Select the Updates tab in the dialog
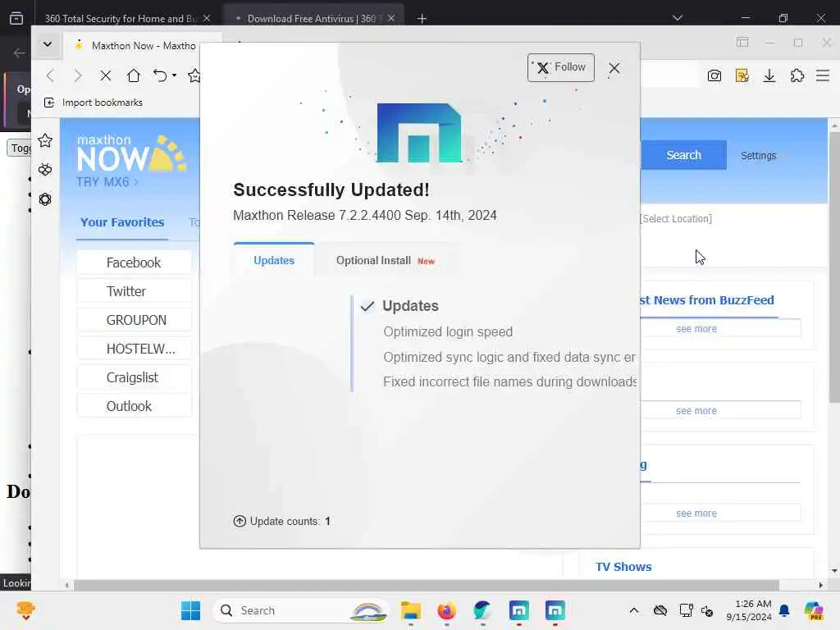This screenshot has height=630, width=840. tap(274, 260)
